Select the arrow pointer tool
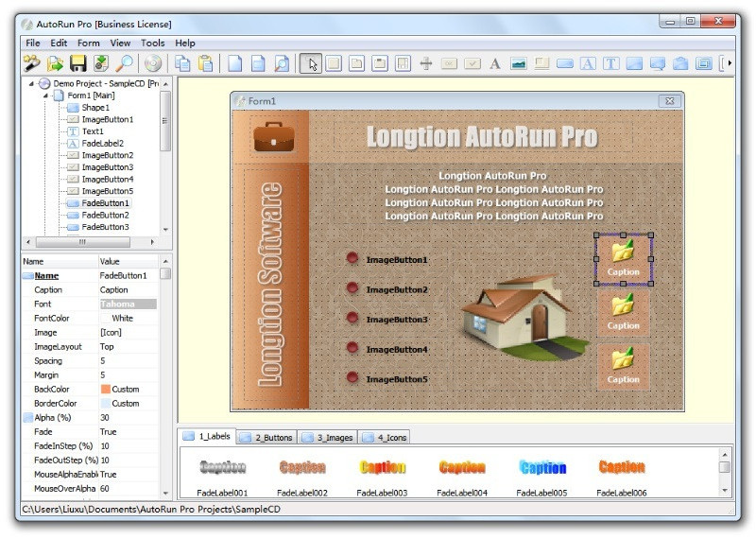 311,63
